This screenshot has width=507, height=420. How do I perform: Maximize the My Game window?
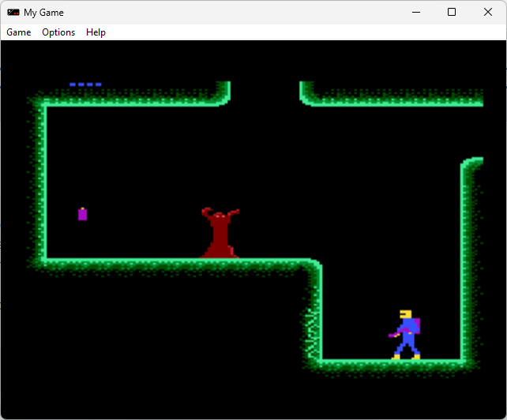pyautogui.click(x=452, y=12)
